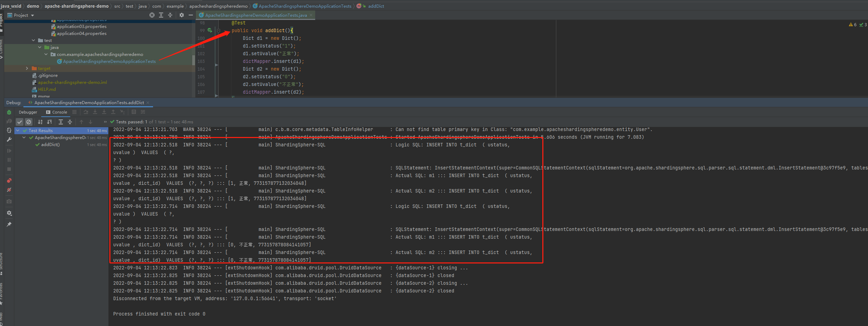The width and height of the screenshot is (868, 326).
Task: Click Next Failed Test down arrow
Action: [91, 122]
